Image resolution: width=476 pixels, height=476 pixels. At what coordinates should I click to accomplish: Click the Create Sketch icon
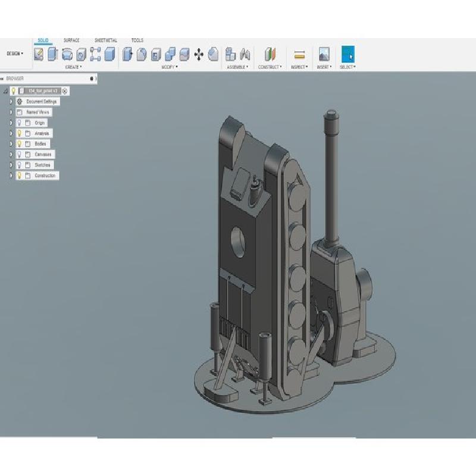click(x=39, y=55)
